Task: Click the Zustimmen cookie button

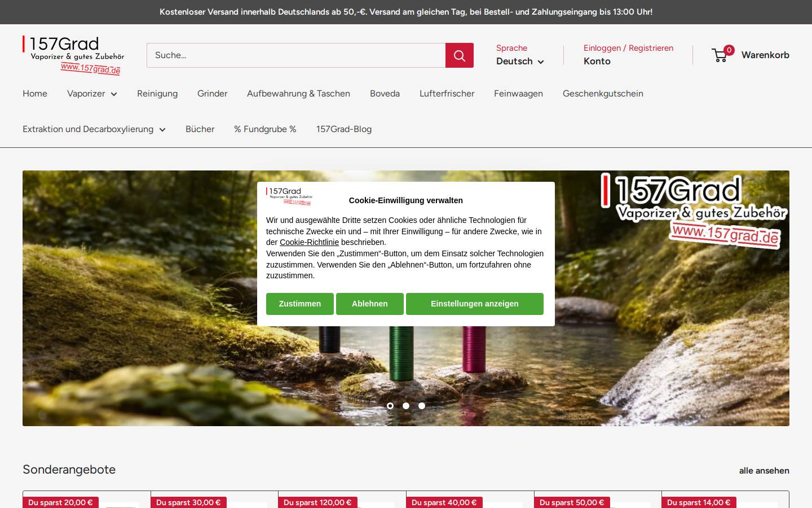Action: [300, 304]
